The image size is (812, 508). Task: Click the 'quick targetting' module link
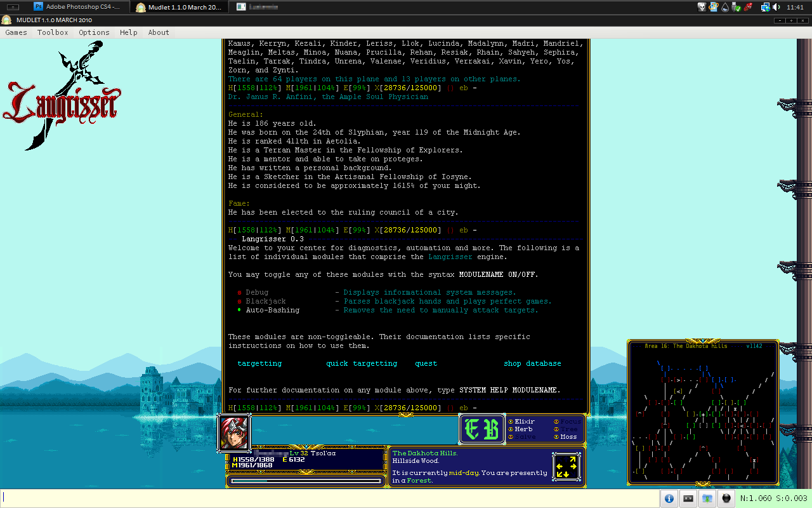click(362, 363)
